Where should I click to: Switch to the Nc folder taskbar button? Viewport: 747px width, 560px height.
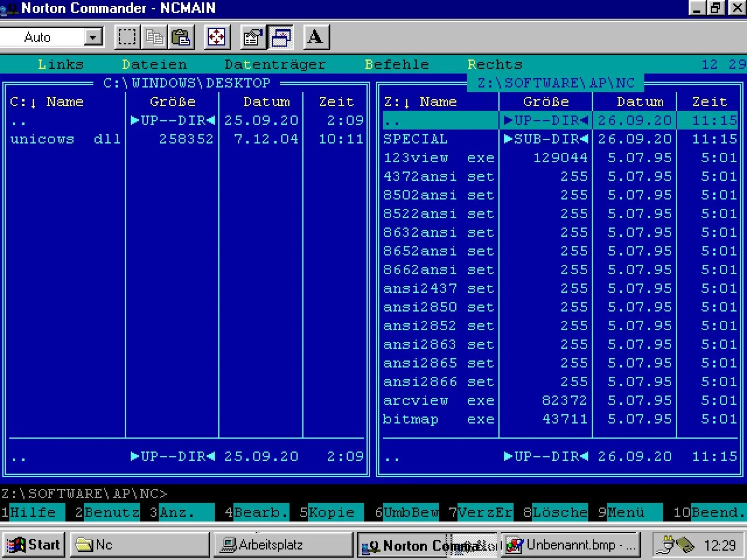coord(139,545)
